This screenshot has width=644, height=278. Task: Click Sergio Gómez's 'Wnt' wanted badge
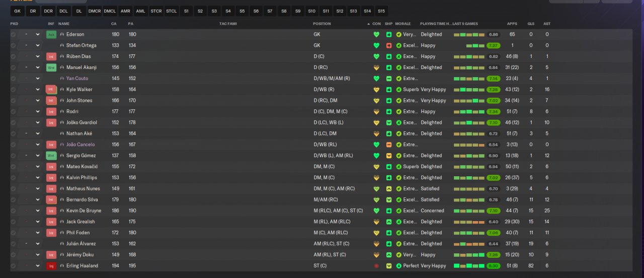point(51,156)
